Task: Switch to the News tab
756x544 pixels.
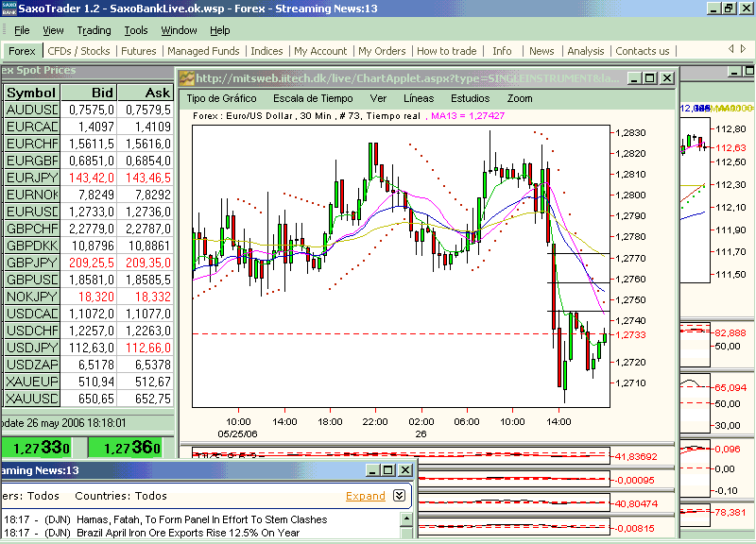Action: 541,51
